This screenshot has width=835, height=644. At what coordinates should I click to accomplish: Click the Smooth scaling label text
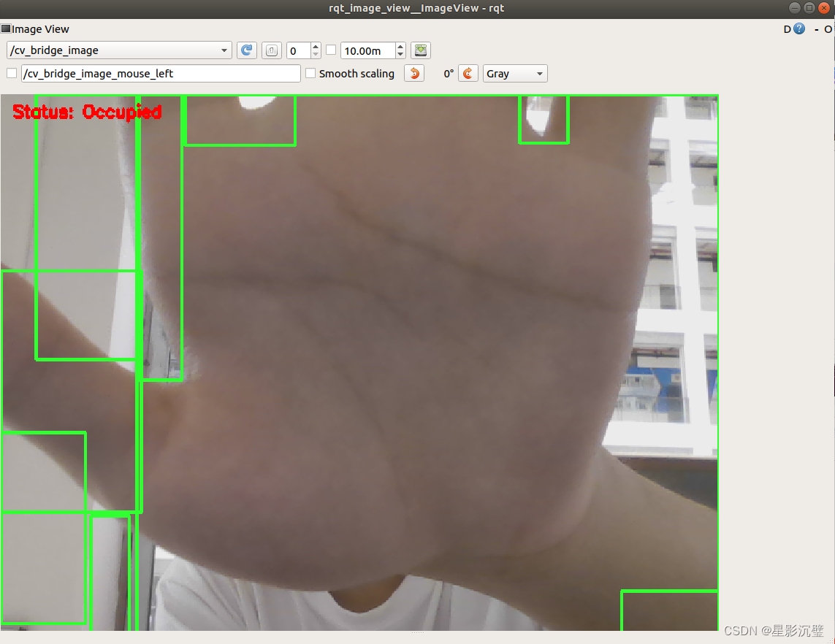click(x=357, y=74)
